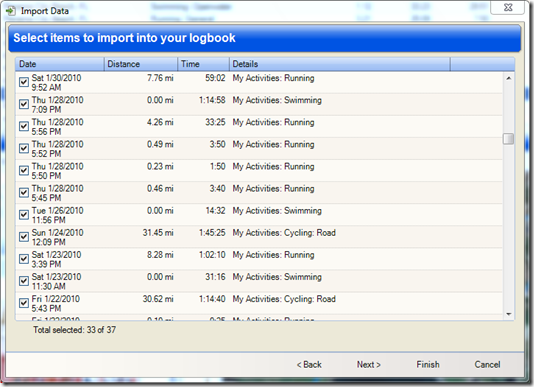Click Finish to import selected items

click(428, 365)
